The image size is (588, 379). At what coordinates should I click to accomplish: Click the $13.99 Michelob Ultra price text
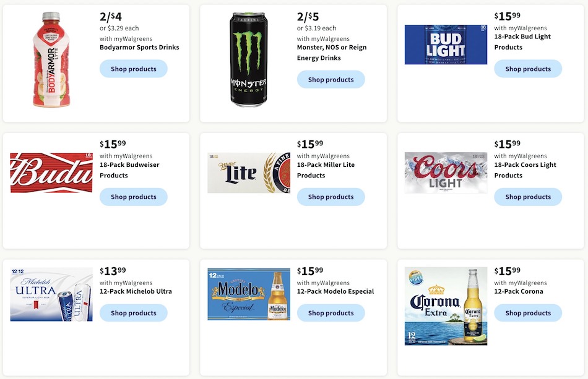[x=112, y=270]
